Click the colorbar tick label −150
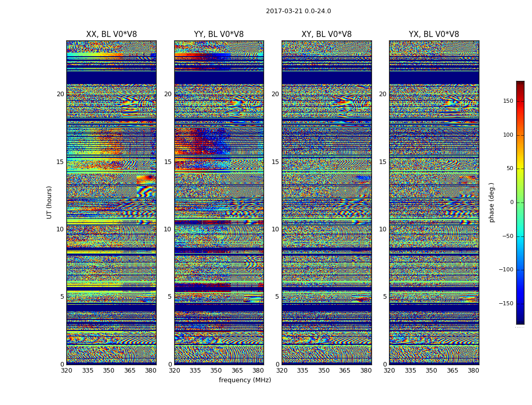 [x=506, y=303]
